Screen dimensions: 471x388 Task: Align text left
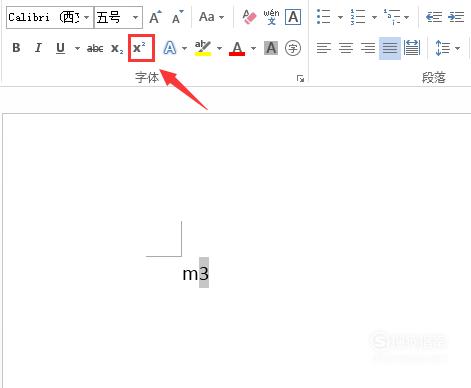click(324, 48)
